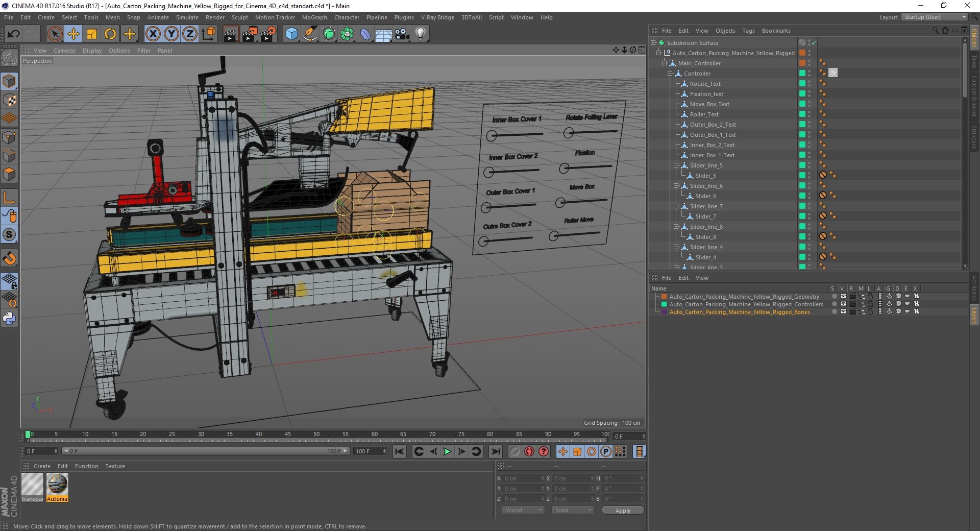Click the Python icon in left sidebar
The width and height of the screenshot is (980, 531).
pos(9,319)
